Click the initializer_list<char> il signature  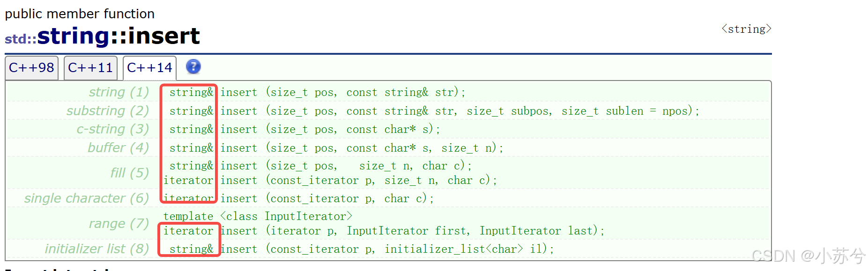point(387,249)
